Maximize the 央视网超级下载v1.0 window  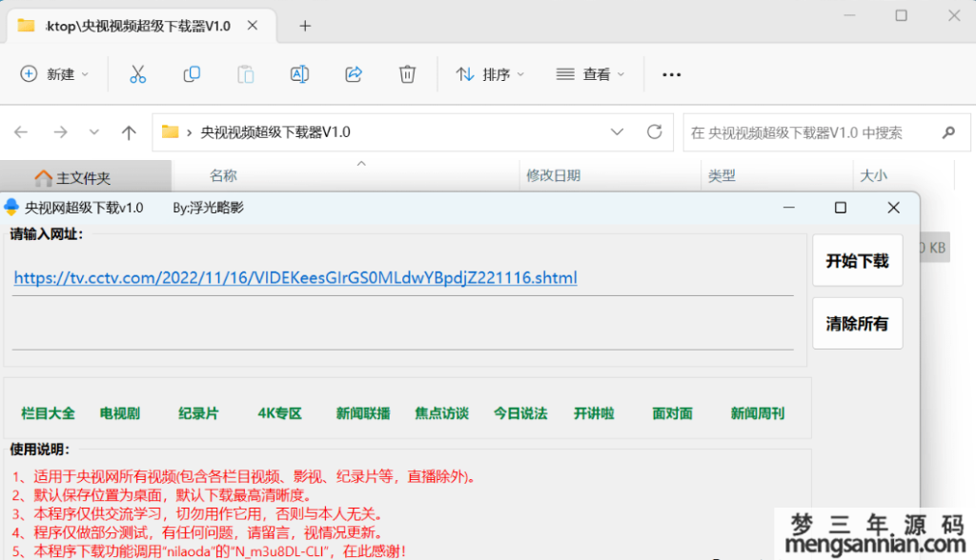click(x=841, y=208)
